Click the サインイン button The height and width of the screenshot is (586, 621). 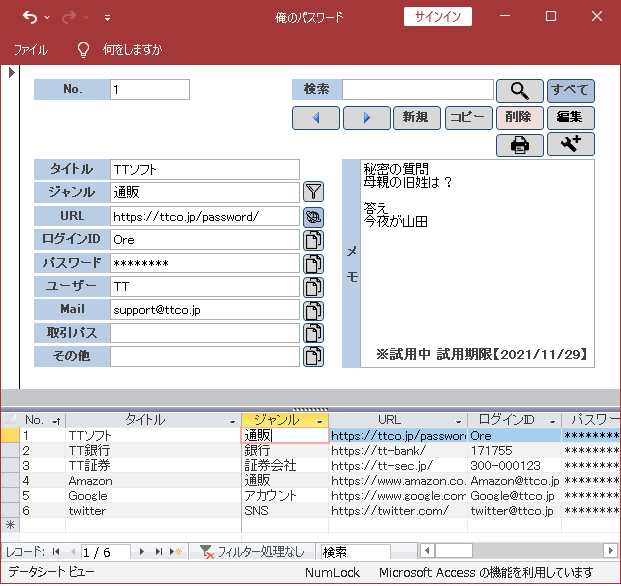click(x=438, y=17)
